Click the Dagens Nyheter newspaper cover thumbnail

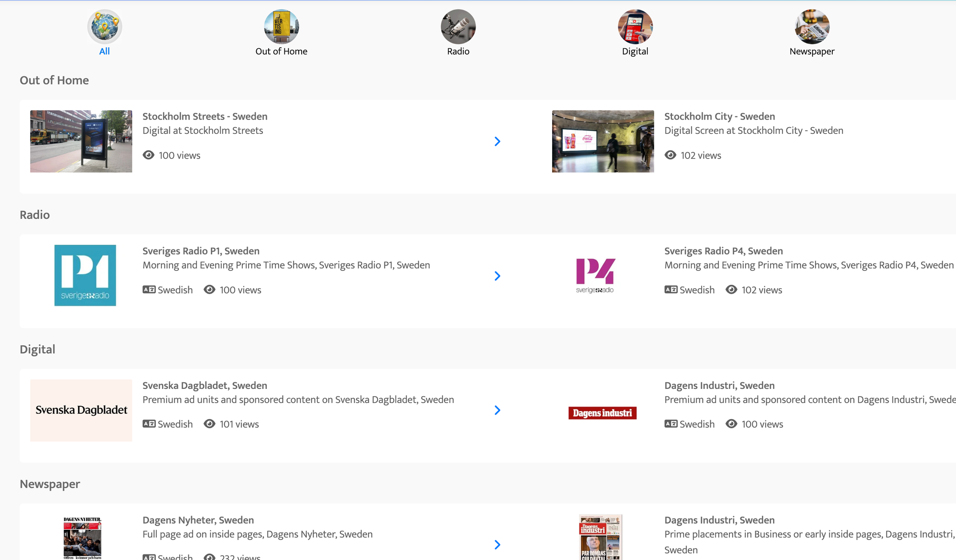coord(82,538)
